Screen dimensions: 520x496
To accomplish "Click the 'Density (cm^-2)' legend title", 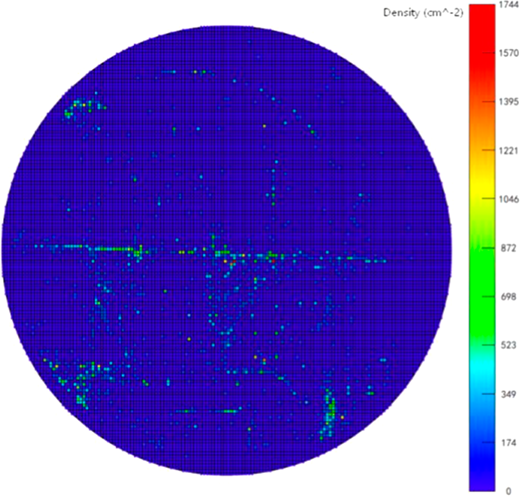I will [423, 13].
